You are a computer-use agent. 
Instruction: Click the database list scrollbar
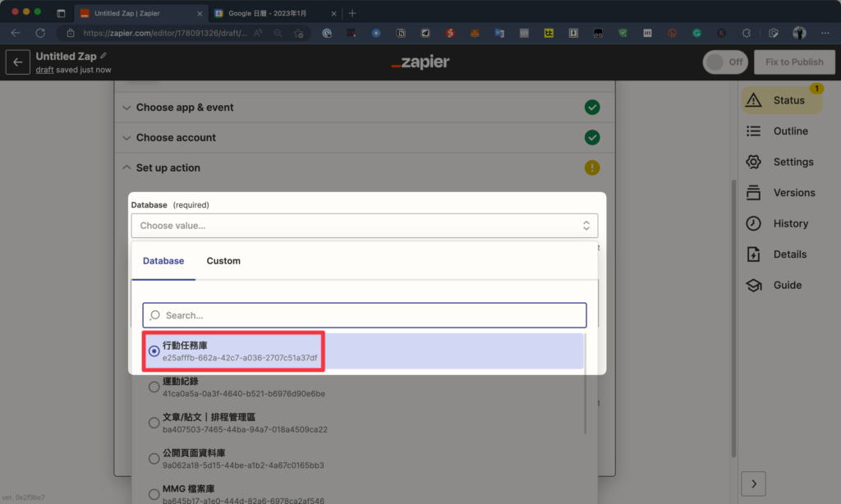pyautogui.click(x=585, y=383)
